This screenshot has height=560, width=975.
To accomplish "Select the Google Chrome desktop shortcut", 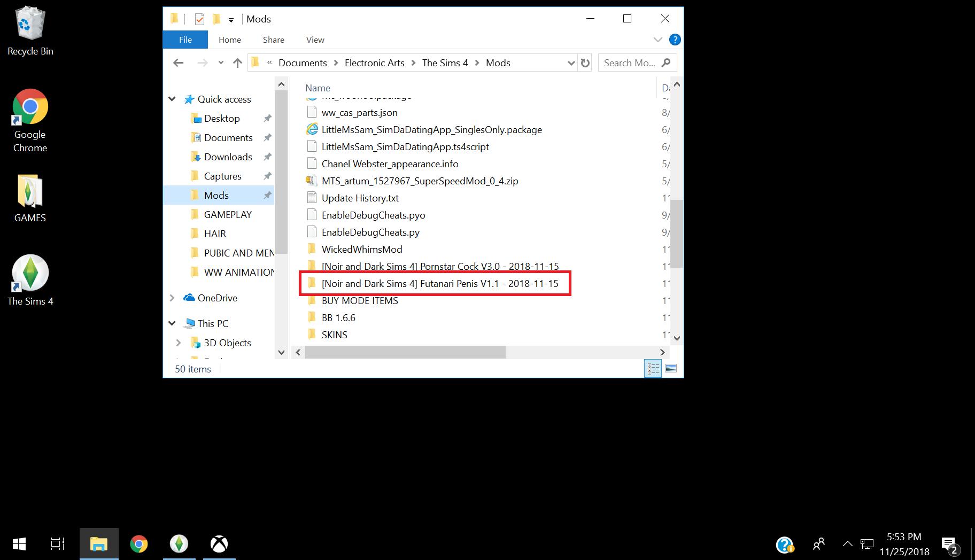I will point(30,121).
